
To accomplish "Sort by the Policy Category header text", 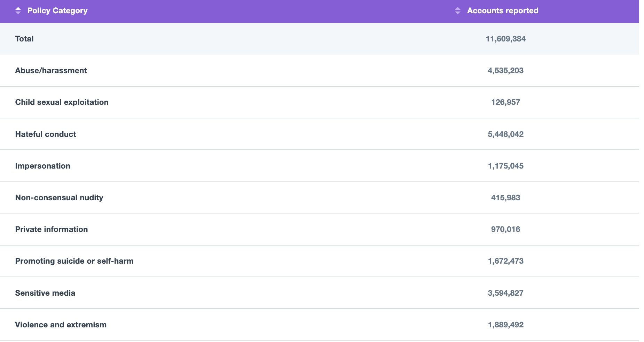I will tap(57, 11).
